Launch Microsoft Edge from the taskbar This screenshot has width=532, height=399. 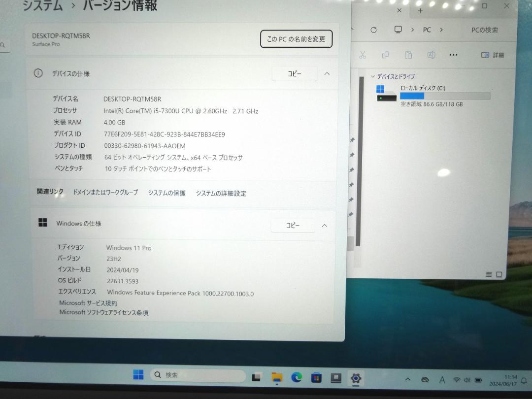coord(297,377)
